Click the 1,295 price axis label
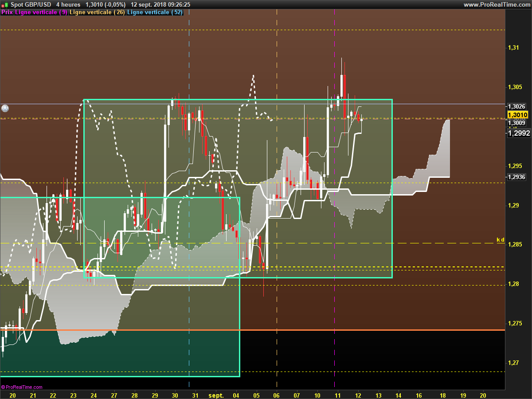Image resolution: width=532 pixels, height=399 pixels. (x=515, y=166)
